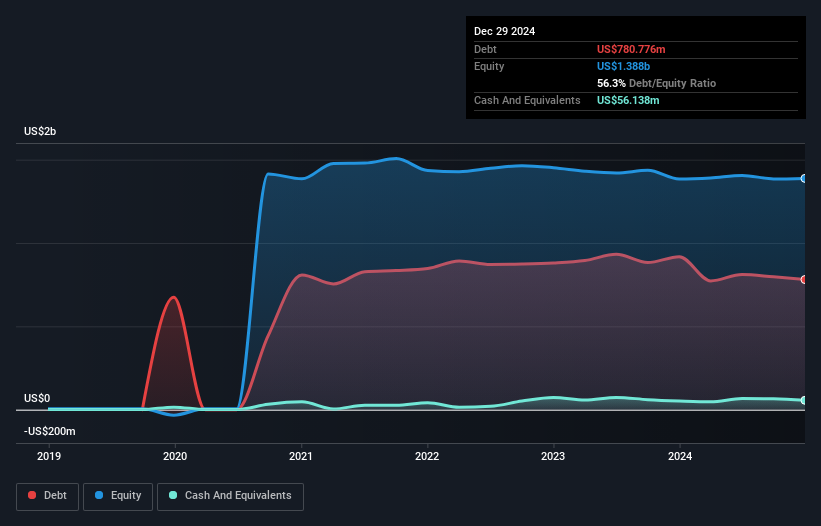This screenshot has height=526, width=821.
Task: Toggle Cash And Equivalents legend button
Action: 230,496
